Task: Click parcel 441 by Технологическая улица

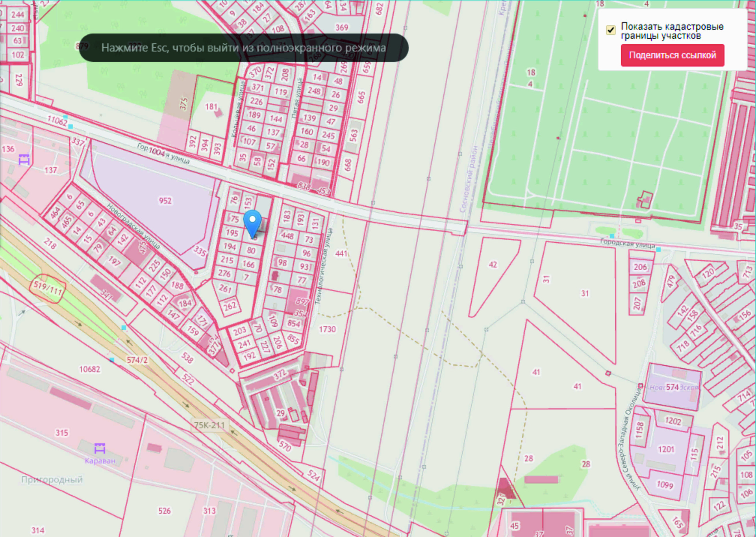Action: coord(341,254)
